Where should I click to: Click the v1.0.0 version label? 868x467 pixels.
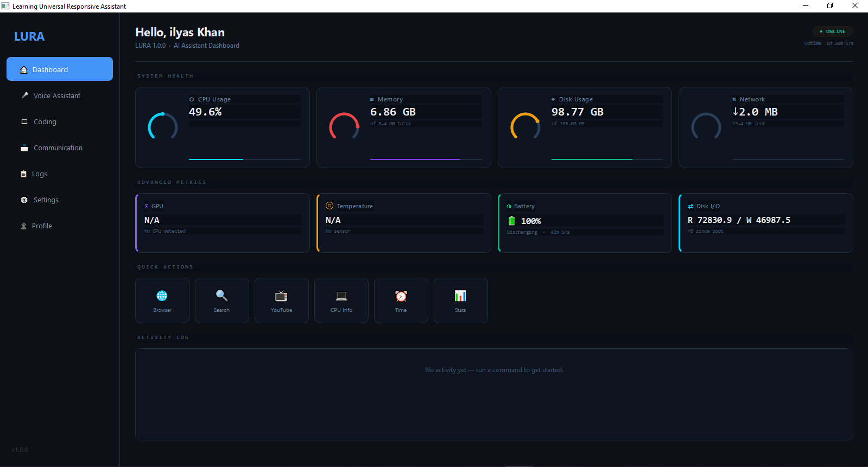(x=20, y=450)
